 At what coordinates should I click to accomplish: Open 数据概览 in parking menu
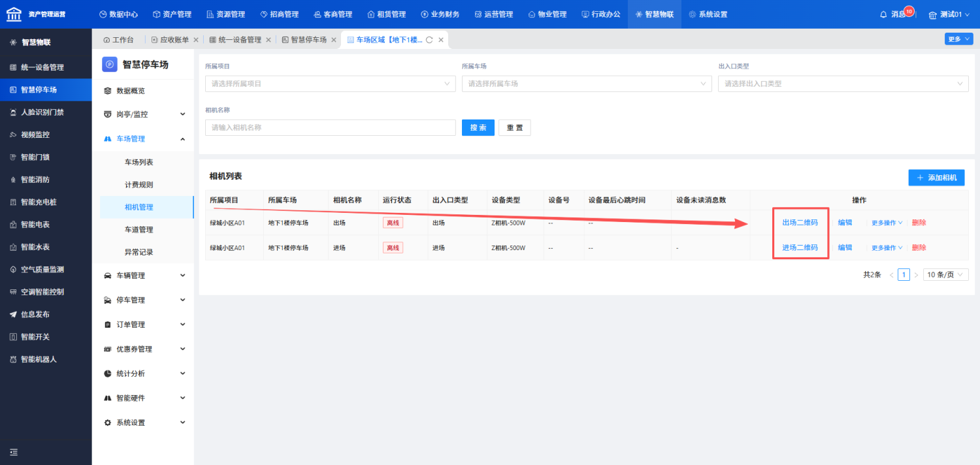(x=144, y=91)
